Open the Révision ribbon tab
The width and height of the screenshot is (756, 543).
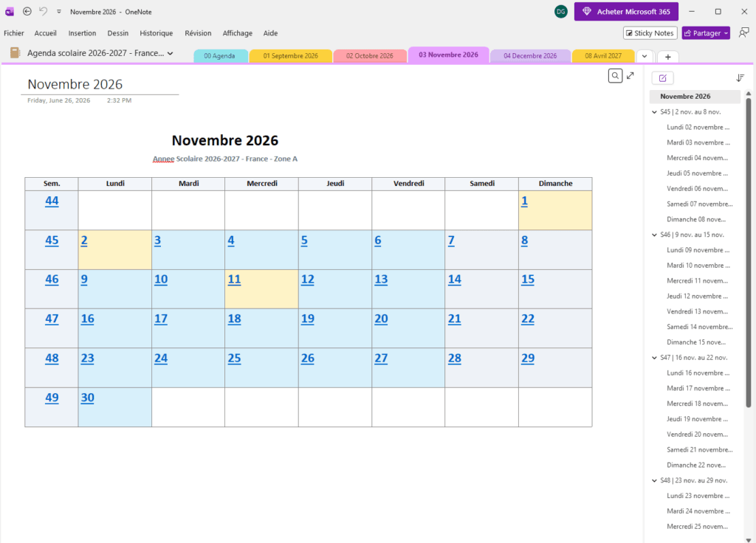click(x=198, y=33)
